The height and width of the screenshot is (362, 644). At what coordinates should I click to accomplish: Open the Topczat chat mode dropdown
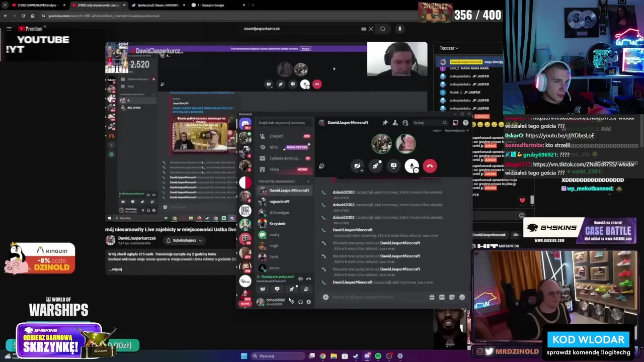pos(449,48)
